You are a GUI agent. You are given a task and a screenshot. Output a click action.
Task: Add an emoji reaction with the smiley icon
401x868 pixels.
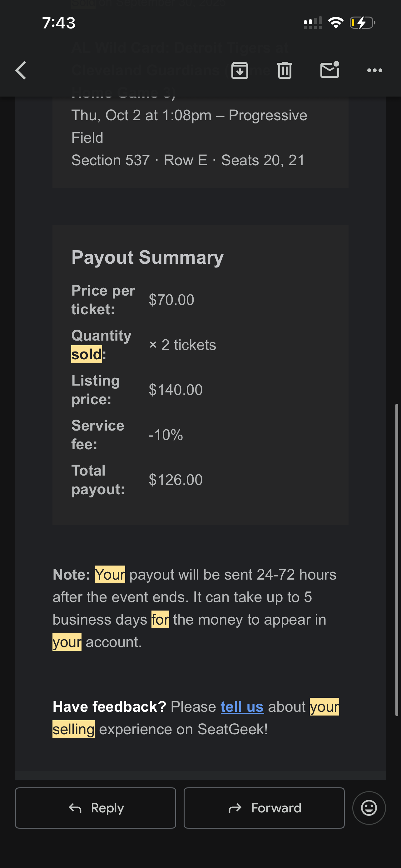click(x=369, y=808)
